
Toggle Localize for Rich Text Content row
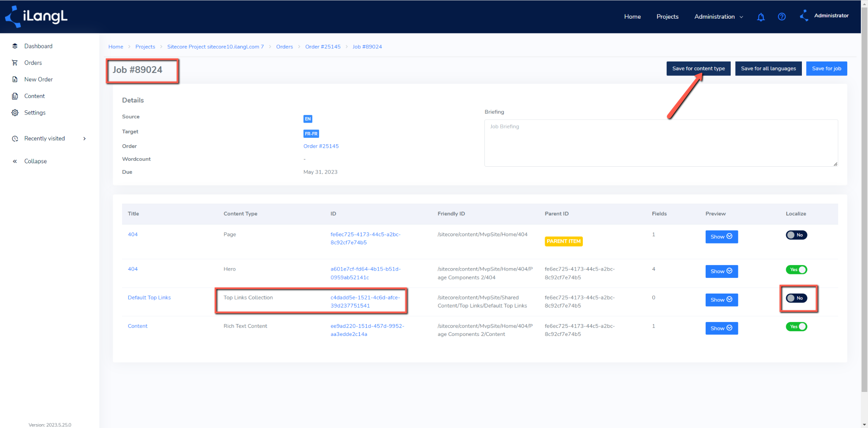click(796, 327)
